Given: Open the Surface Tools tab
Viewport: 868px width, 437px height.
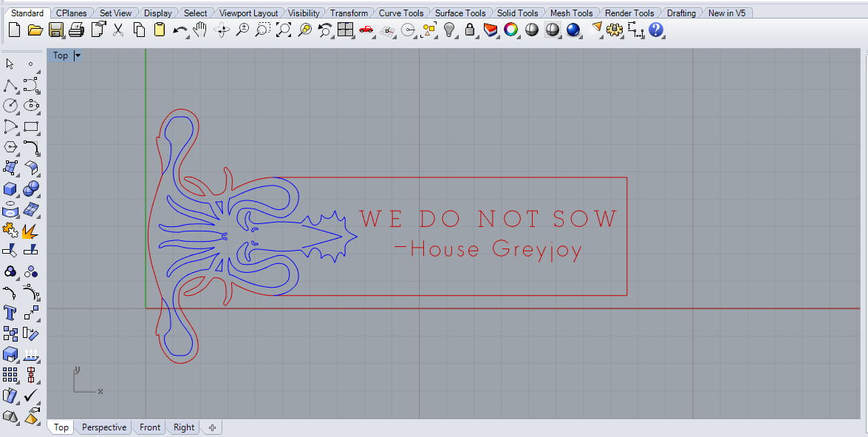Looking at the screenshot, I should (x=460, y=13).
